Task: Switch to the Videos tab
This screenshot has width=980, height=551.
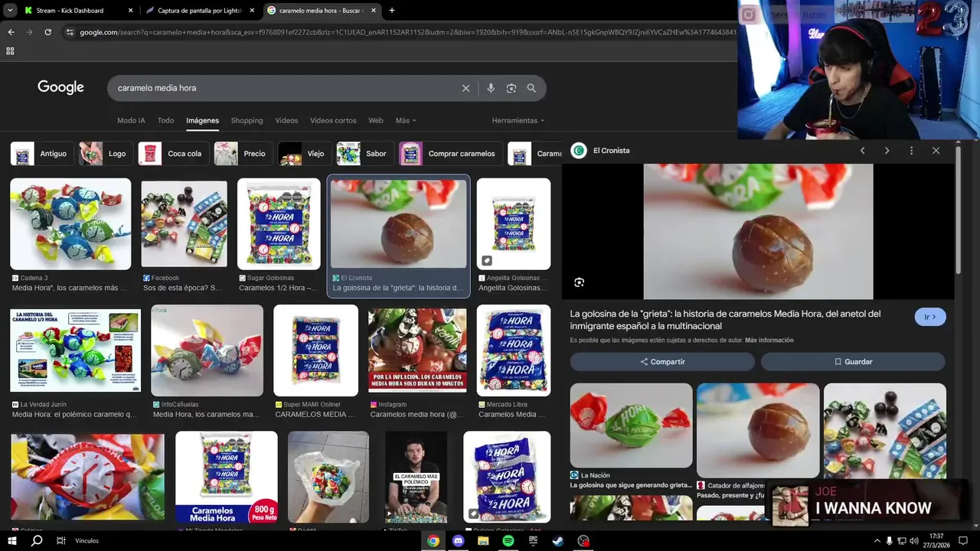Action: pos(286,120)
